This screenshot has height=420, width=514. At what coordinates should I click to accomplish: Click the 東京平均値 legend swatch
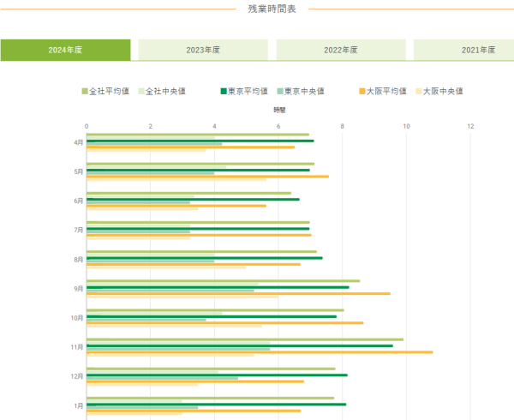point(224,91)
